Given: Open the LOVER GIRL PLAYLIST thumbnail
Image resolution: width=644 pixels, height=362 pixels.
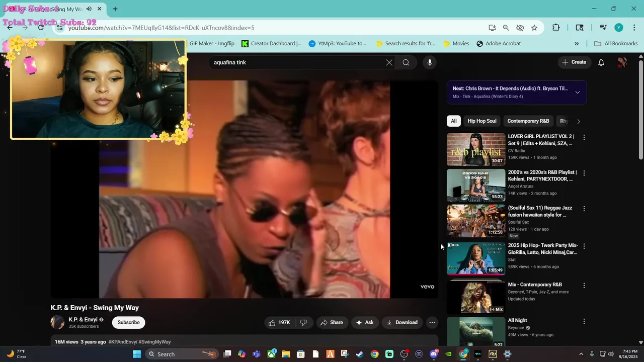Looking at the screenshot, I should click(x=476, y=149).
